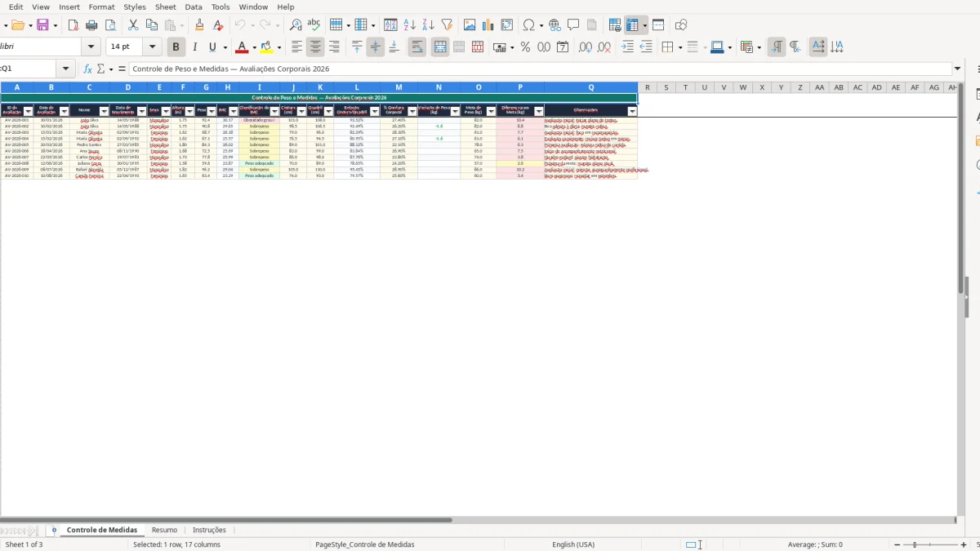Toggle Bold formatting

point(176,47)
